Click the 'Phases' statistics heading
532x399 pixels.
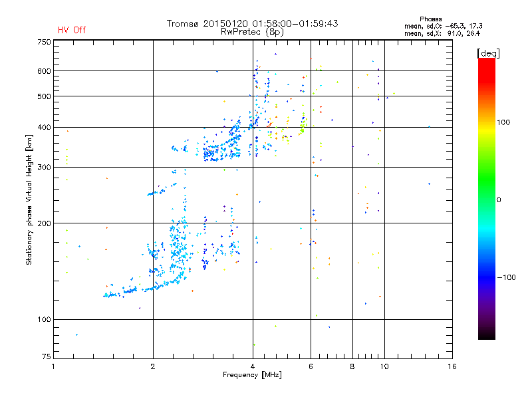click(430, 19)
